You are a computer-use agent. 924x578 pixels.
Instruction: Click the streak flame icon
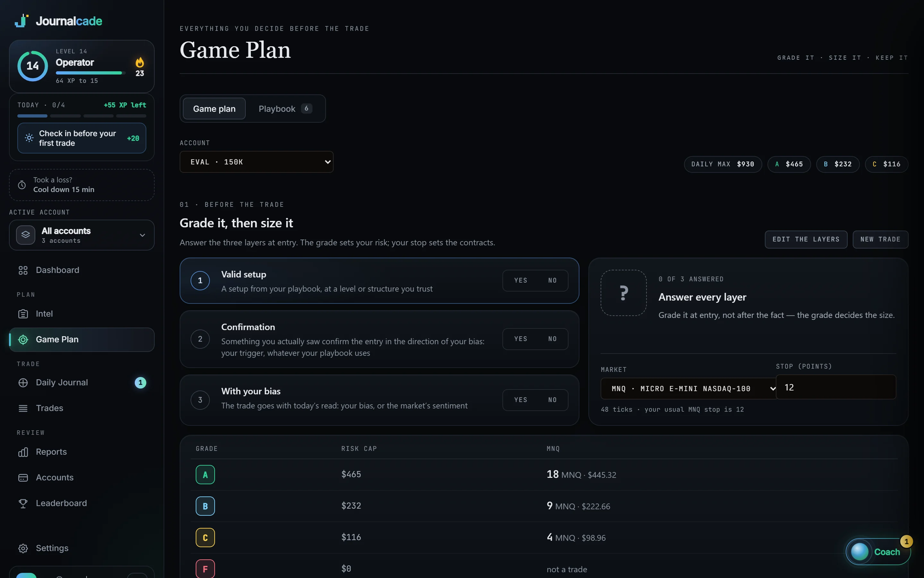coord(140,62)
